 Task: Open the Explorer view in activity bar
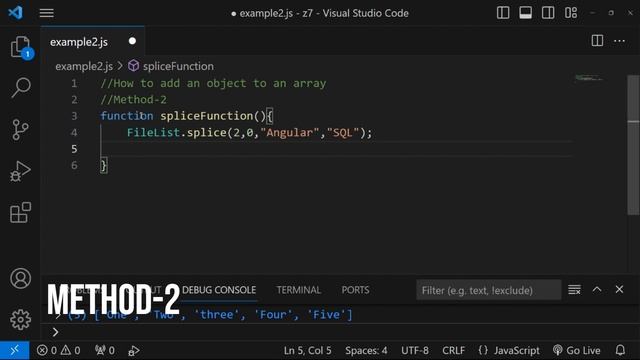20,47
